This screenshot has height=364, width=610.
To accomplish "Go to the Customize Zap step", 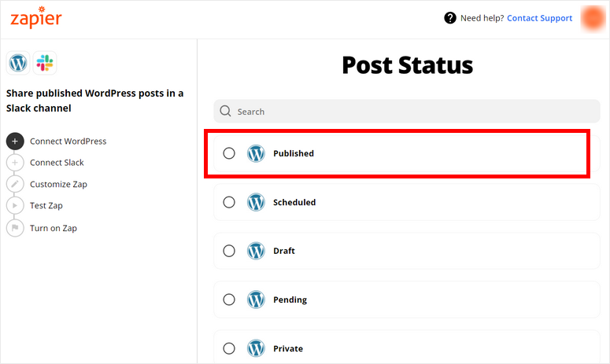I will tap(58, 184).
